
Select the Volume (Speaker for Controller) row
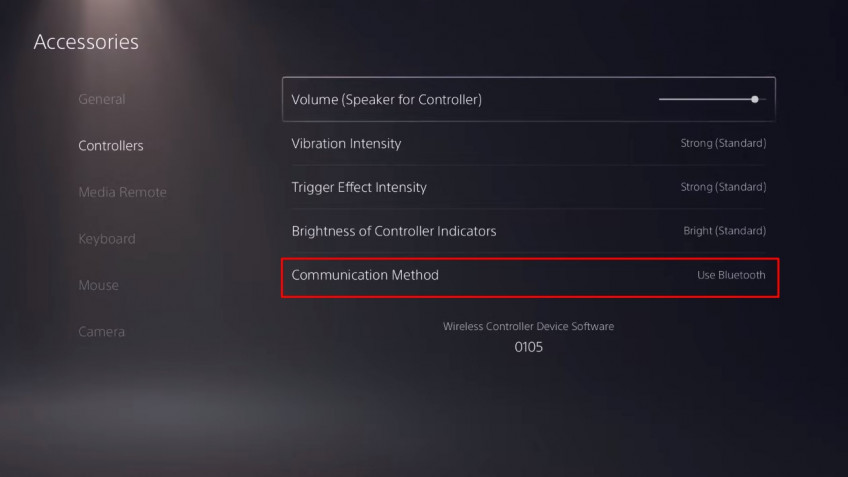(x=529, y=100)
